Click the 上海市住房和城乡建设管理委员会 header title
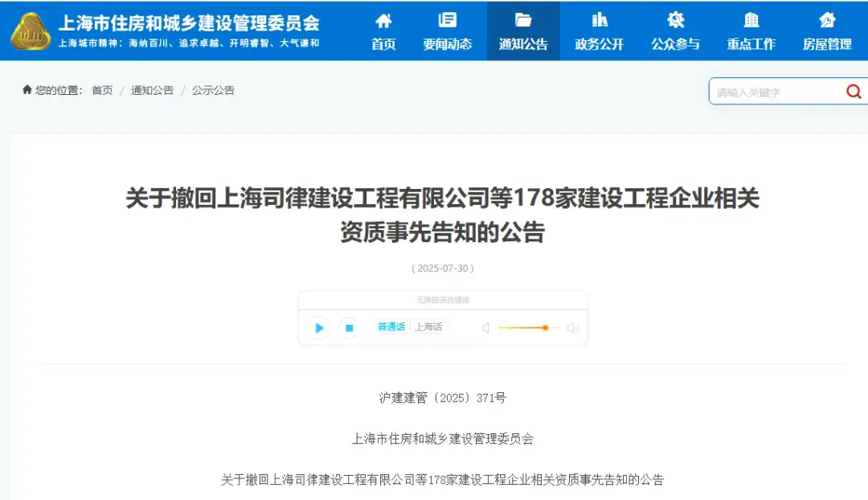Viewport: 868px width, 500px height. click(189, 23)
